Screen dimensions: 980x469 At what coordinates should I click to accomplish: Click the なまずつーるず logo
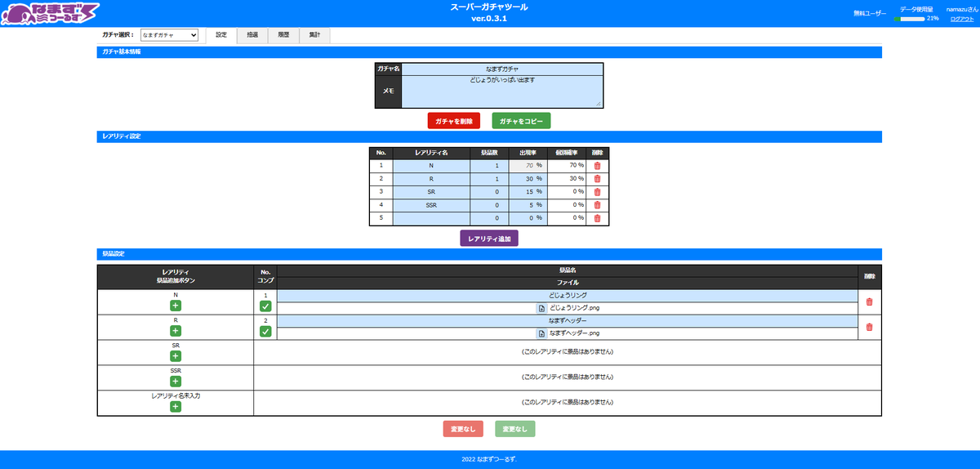tap(51, 13)
